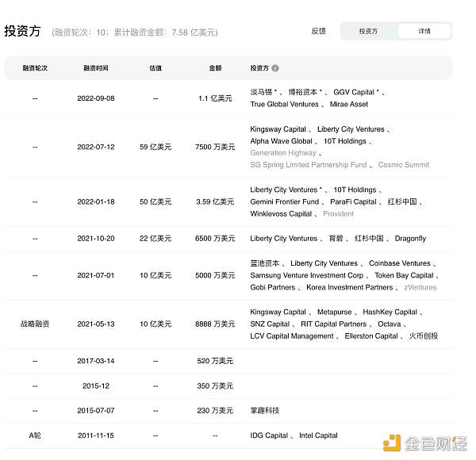Open investor Intel Capital
The image size is (476, 460).
click(318, 435)
